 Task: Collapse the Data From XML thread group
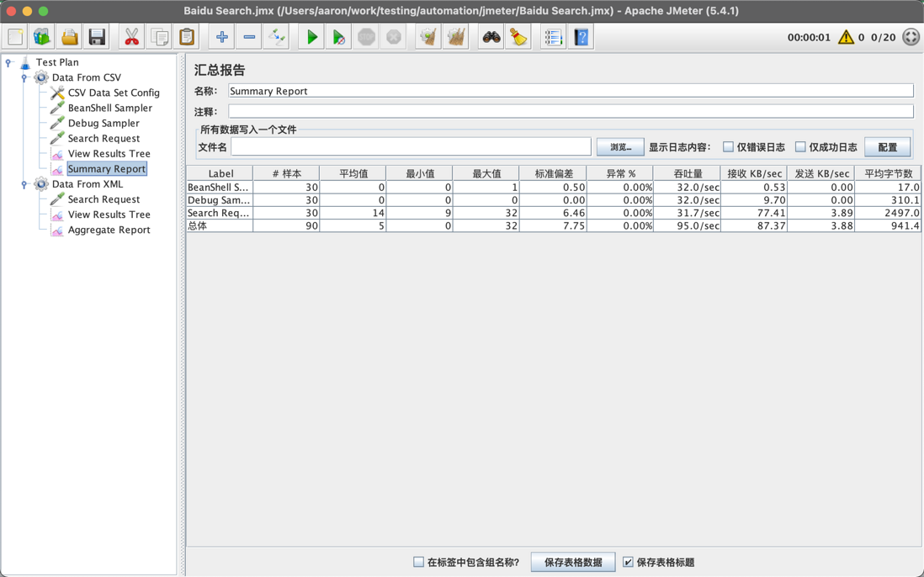tap(24, 184)
